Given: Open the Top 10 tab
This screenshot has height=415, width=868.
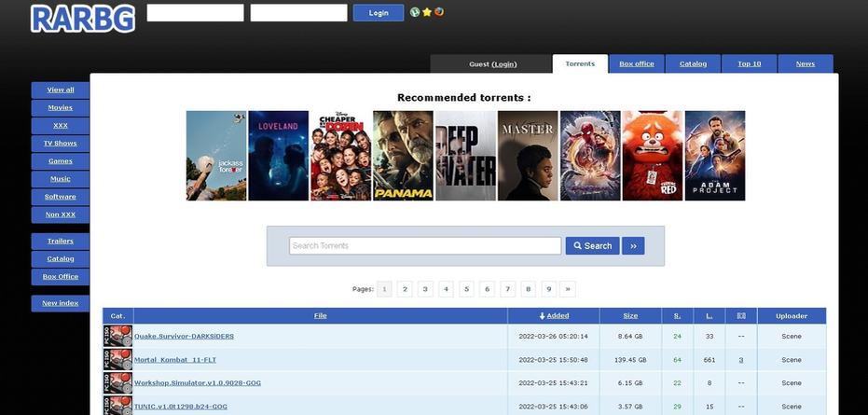Looking at the screenshot, I should point(749,63).
